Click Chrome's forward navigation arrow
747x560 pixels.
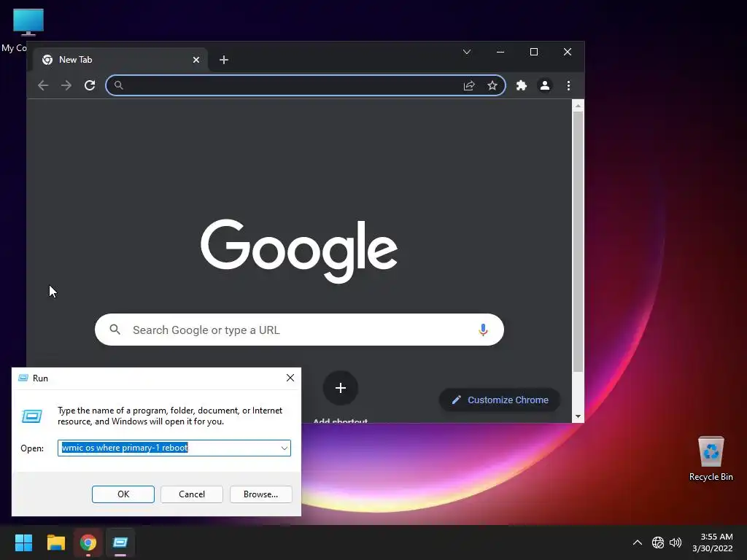[x=66, y=85]
